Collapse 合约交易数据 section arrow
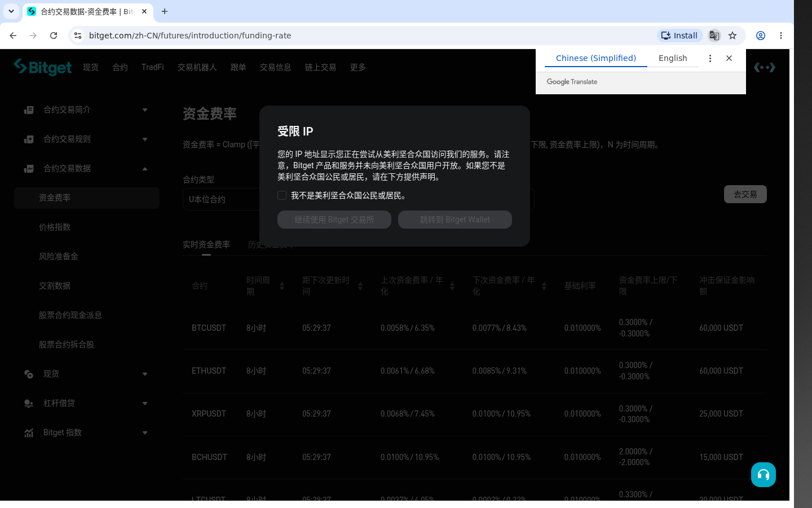This screenshot has width=812, height=508. click(x=145, y=169)
